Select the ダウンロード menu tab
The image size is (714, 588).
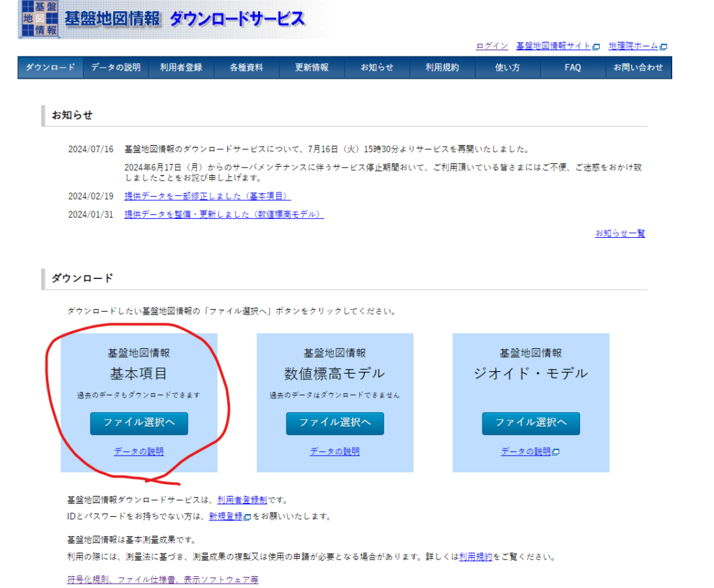[x=50, y=68]
